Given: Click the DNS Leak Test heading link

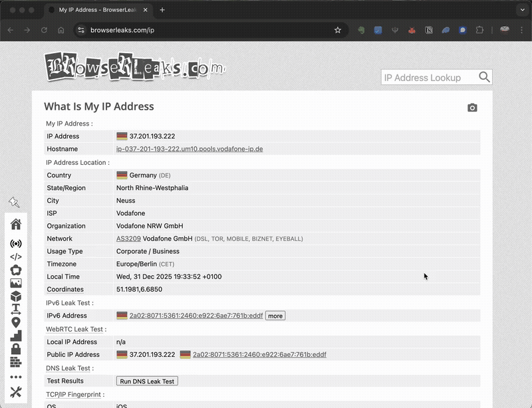Looking at the screenshot, I should coord(68,368).
